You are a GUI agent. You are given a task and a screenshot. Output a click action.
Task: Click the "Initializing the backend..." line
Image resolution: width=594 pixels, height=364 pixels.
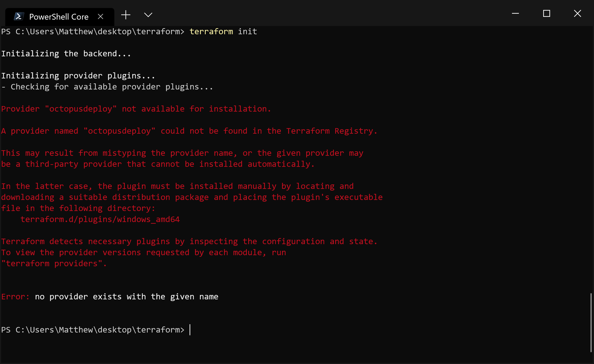(x=66, y=54)
